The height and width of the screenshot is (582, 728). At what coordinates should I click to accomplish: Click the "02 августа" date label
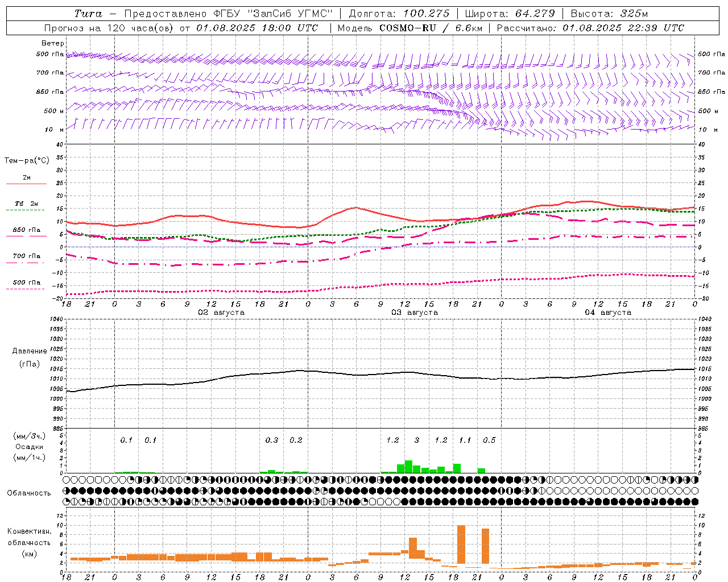(x=221, y=313)
